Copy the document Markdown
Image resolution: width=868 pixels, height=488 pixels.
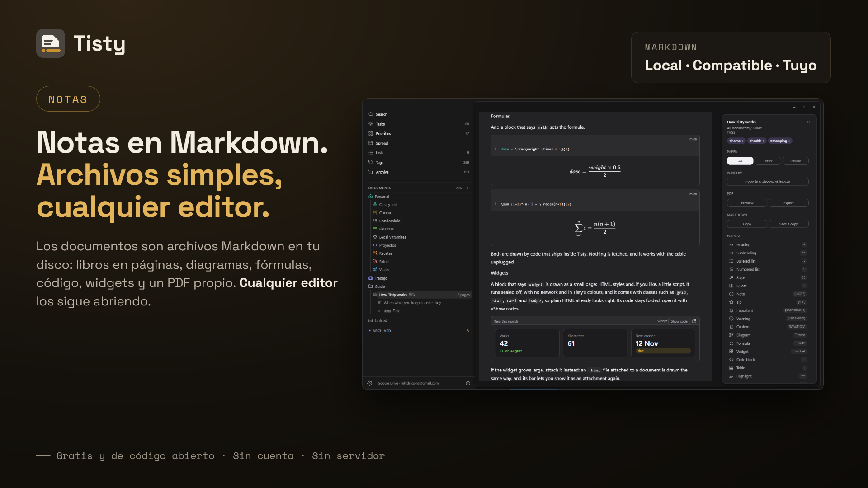click(747, 224)
